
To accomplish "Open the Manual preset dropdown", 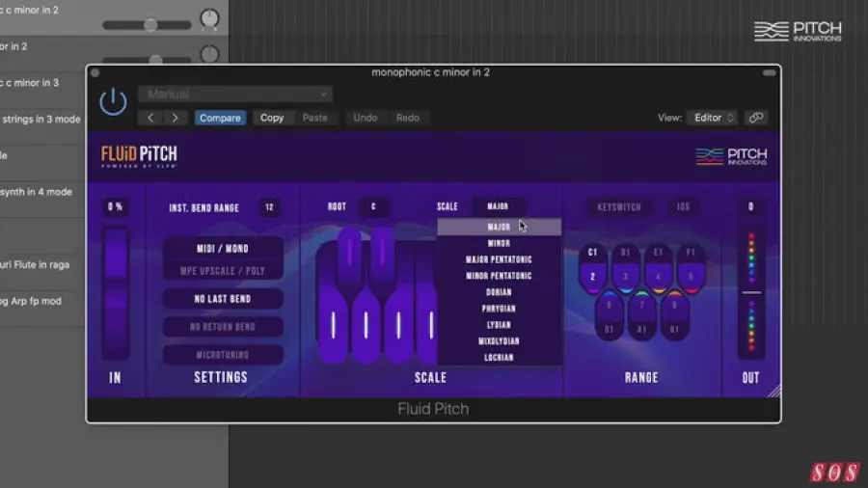I will 235,95.
